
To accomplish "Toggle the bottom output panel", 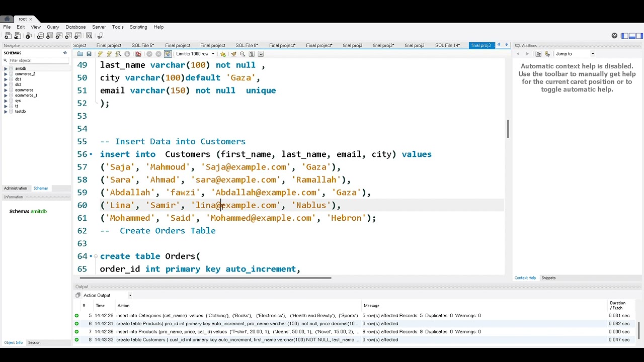I will click(x=632, y=36).
